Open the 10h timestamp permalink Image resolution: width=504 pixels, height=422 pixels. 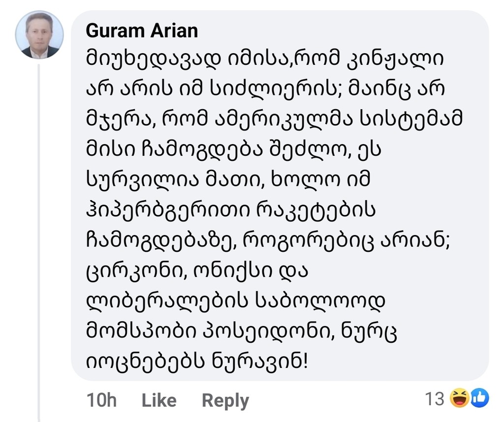[x=101, y=400]
